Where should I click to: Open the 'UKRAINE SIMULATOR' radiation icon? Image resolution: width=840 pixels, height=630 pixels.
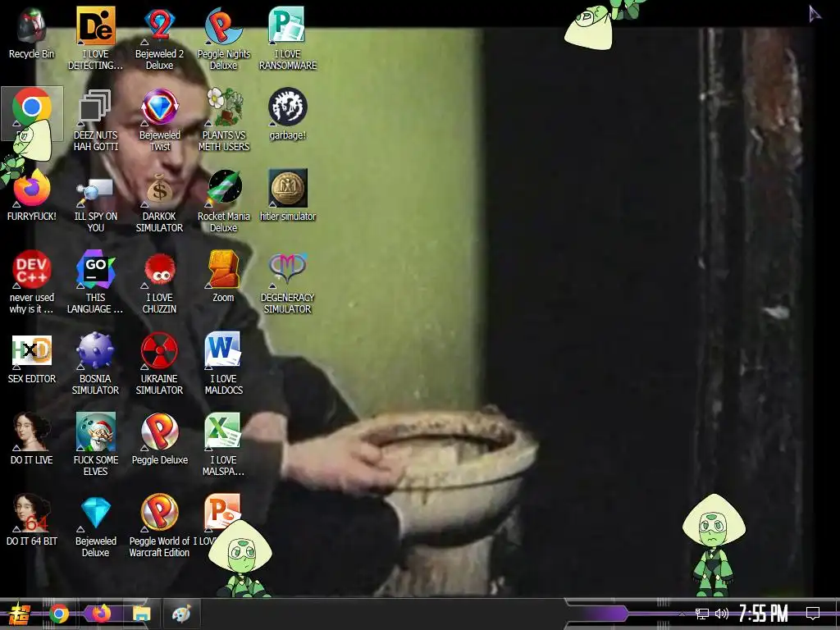pyautogui.click(x=160, y=363)
